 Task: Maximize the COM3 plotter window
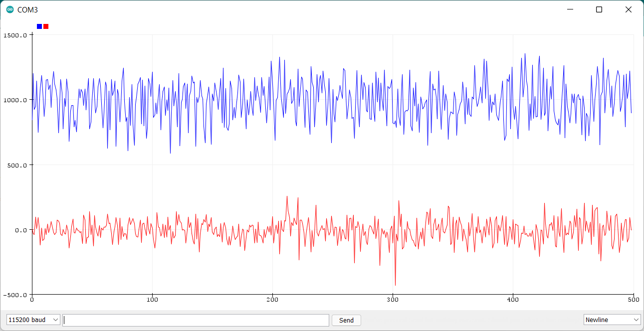click(x=599, y=9)
